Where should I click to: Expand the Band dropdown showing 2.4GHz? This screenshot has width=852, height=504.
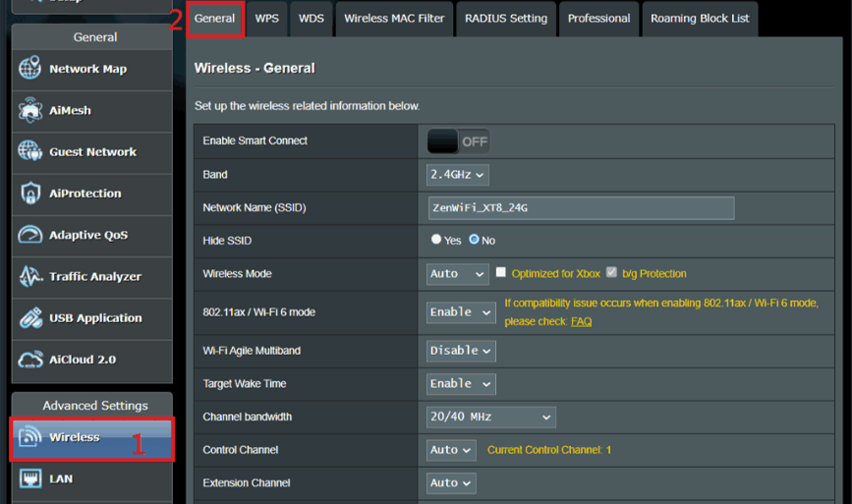(x=457, y=175)
